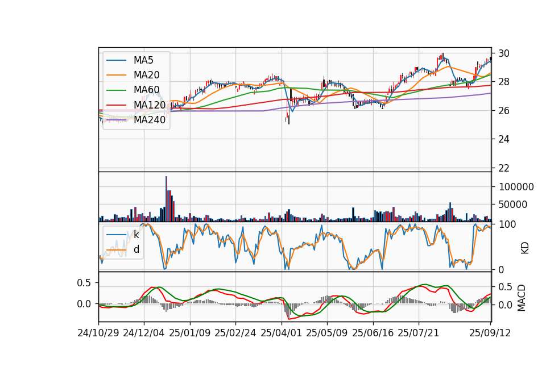The image size is (546, 392).
Task: Click the KD axis value 100
Action: 507,224
